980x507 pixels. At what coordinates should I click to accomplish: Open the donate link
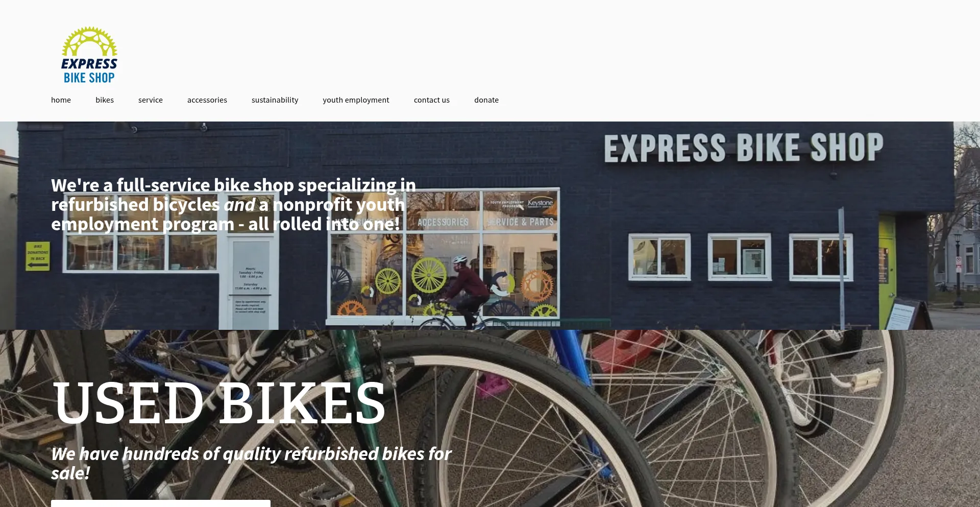[x=486, y=100]
